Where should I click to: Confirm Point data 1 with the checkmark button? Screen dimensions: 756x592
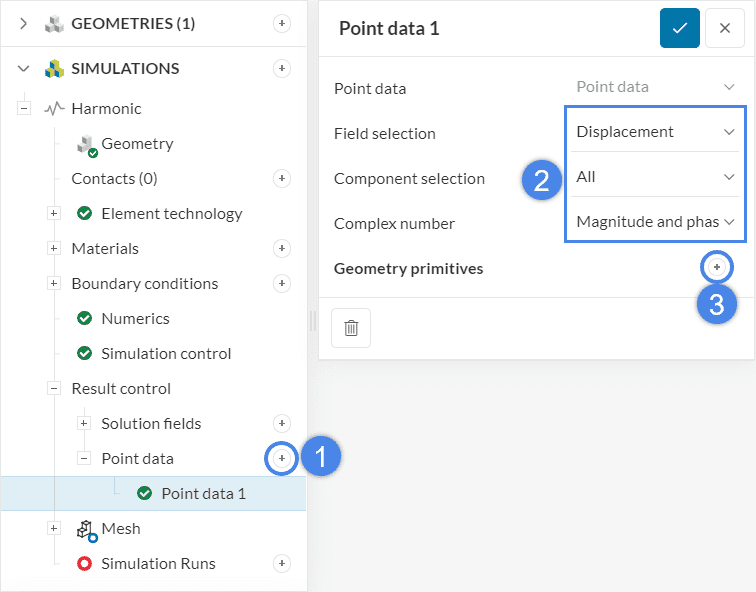(680, 28)
